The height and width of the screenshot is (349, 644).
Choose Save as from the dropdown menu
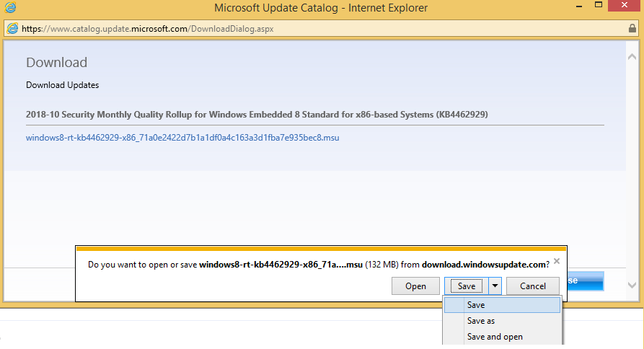502,321
